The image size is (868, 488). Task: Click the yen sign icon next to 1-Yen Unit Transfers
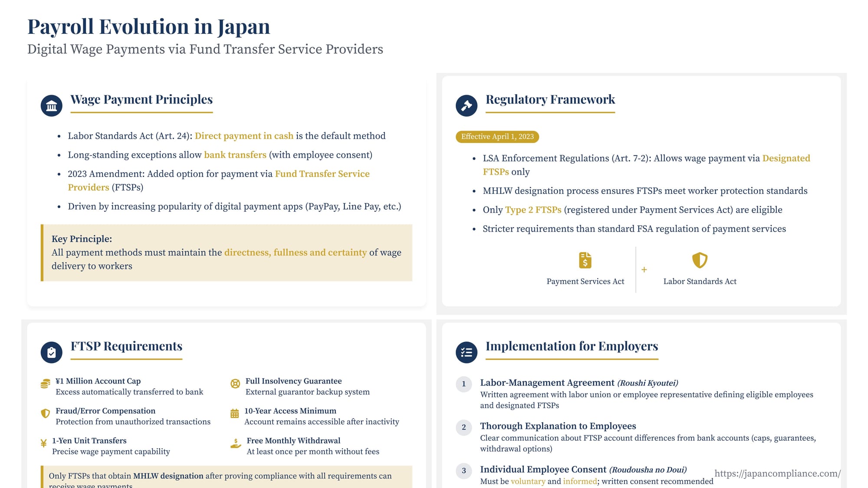[43, 443]
